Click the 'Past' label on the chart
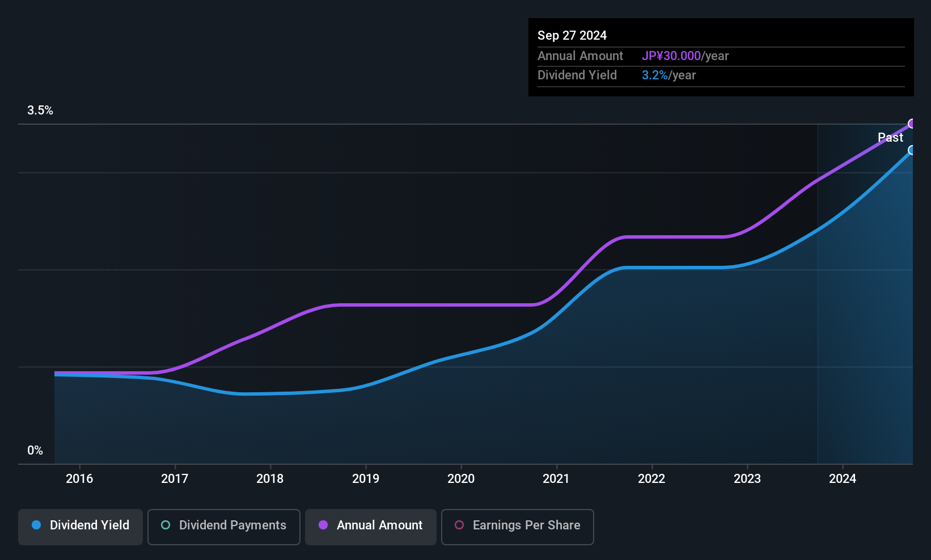Image resolution: width=931 pixels, height=560 pixels. [890, 138]
